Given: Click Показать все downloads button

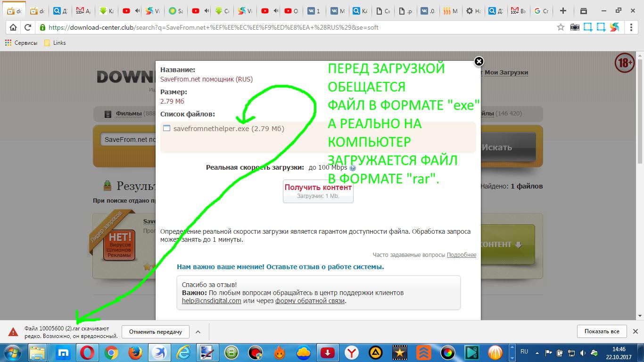Looking at the screenshot, I should 602,331.
